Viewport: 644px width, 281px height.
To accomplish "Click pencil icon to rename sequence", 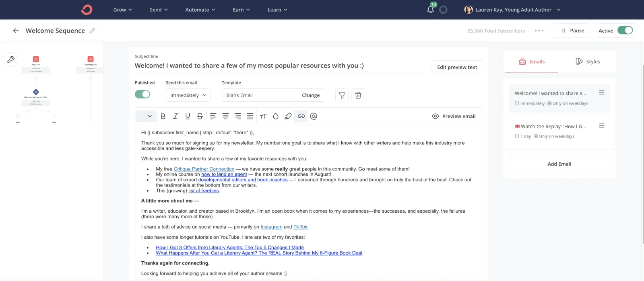I will 92,31.
